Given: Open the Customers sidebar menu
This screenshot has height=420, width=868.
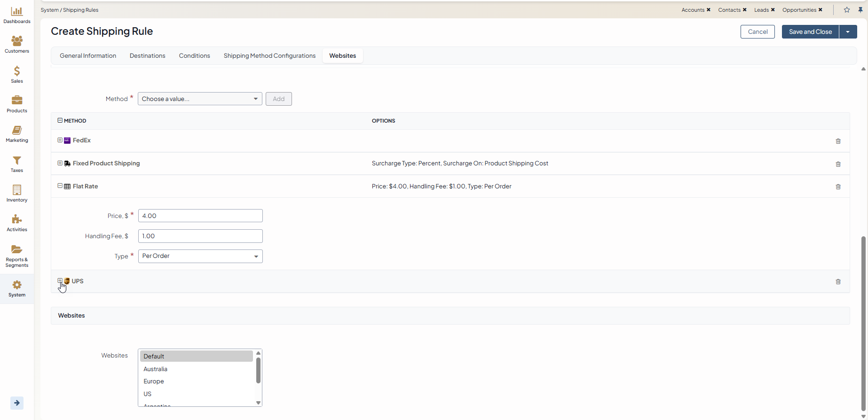Looking at the screenshot, I should (17, 45).
